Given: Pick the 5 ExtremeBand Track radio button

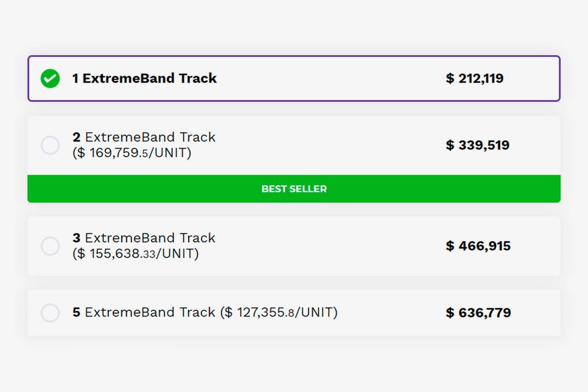Looking at the screenshot, I should tap(50, 313).
